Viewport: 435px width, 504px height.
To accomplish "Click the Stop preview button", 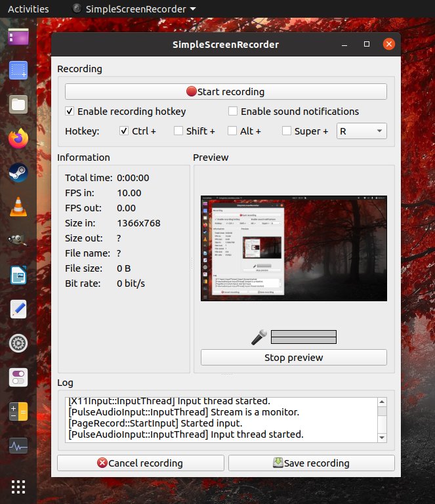I will 293,358.
